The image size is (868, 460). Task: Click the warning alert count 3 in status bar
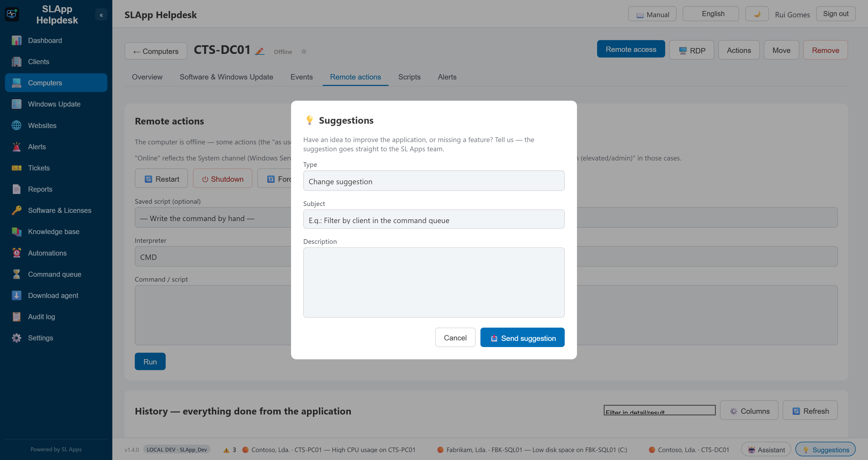point(230,450)
